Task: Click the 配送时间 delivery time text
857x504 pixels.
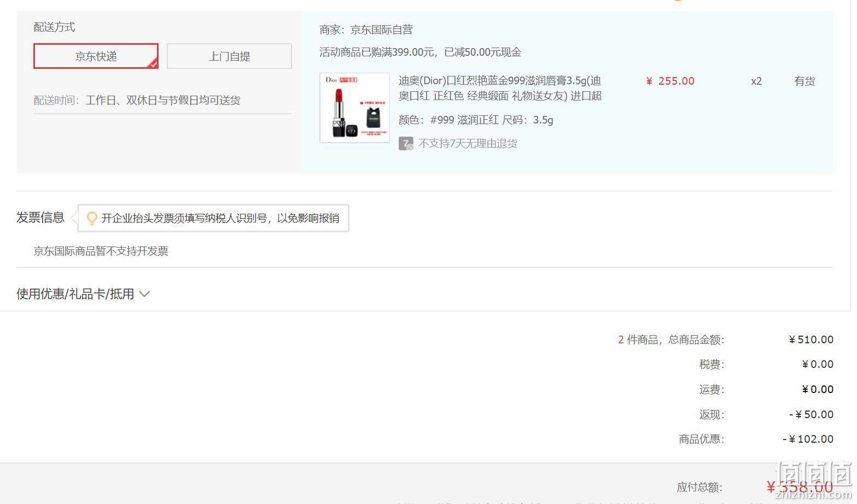Action: [x=137, y=101]
